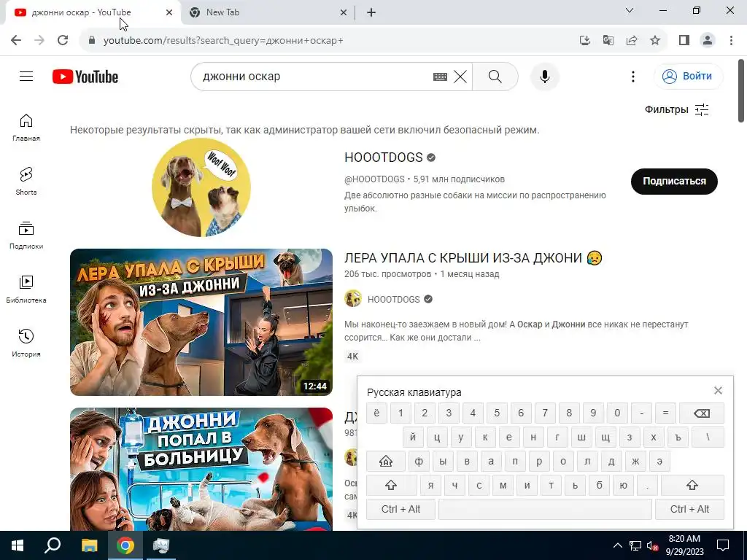This screenshot has width=747, height=560.
Task: Open the Chrome profile avatar
Action: (708, 41)
